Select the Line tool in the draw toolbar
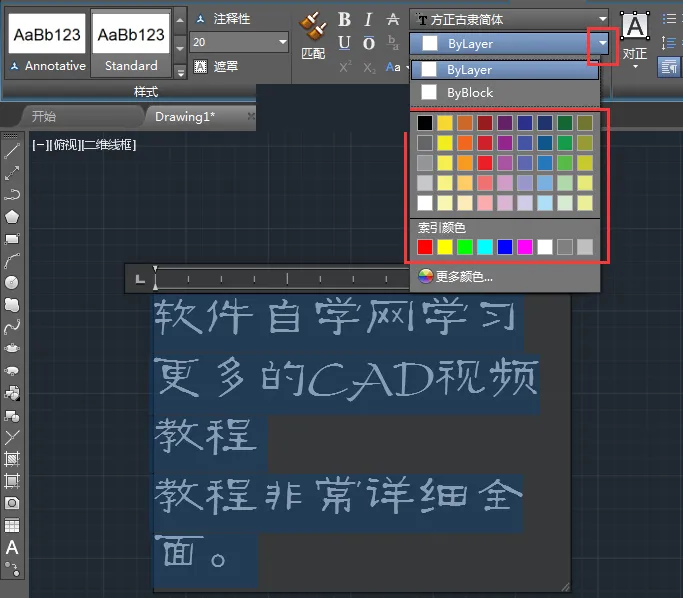Viewport: 683px width, 598px height. (12, 151)
